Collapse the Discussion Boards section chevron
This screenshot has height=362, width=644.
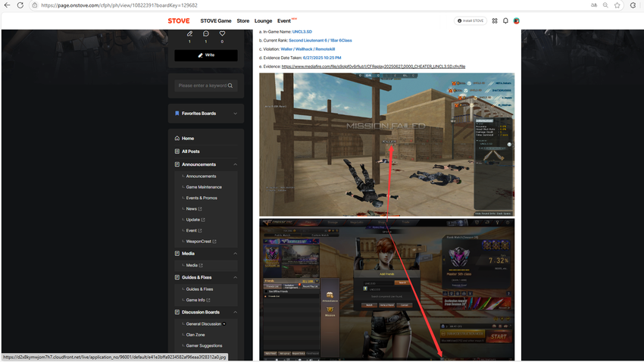(235, 312)
